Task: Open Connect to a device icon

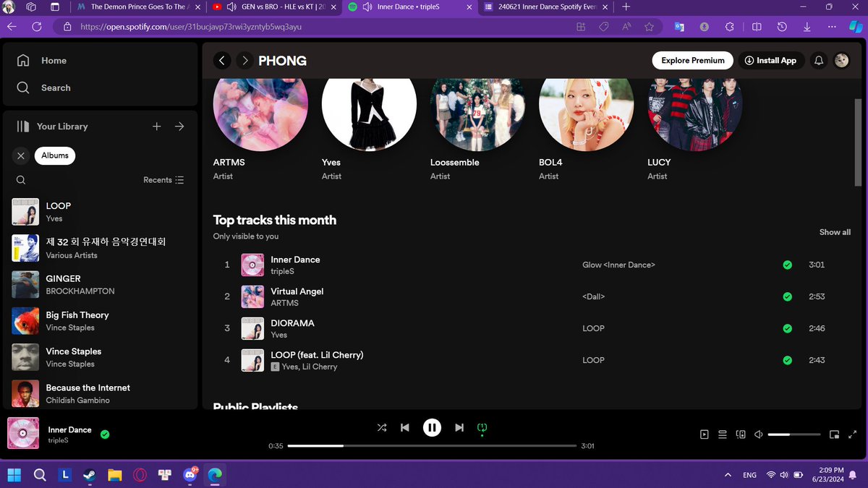Action: coord(741,435)
